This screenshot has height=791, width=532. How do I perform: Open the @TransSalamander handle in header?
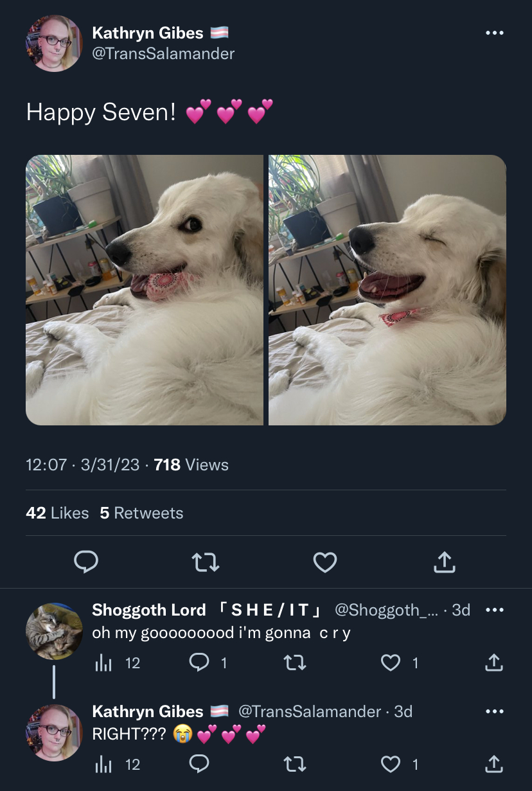(x=163, y=54)
